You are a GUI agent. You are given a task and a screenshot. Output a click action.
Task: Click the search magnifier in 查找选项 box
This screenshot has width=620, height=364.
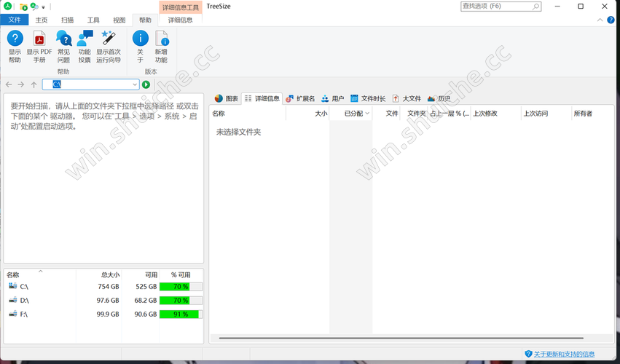click(535, 7)
